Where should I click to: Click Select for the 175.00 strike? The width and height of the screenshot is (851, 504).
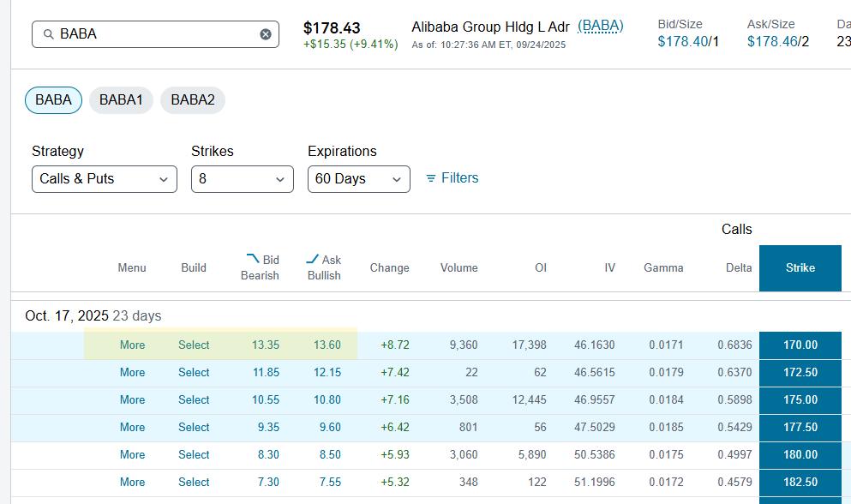pyautogui.click(x=194, y=399)
